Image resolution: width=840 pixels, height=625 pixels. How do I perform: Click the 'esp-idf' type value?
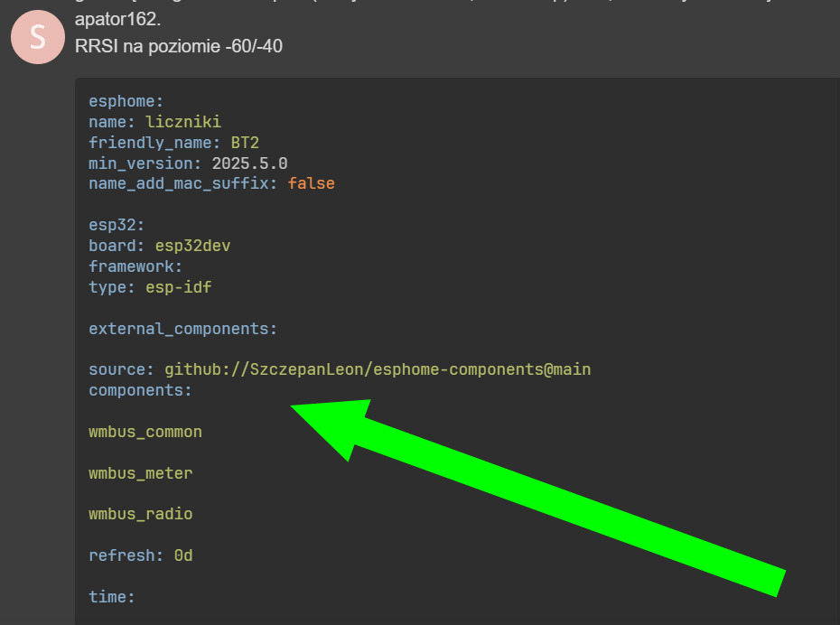pyautogui.click(x=178, y=287)
